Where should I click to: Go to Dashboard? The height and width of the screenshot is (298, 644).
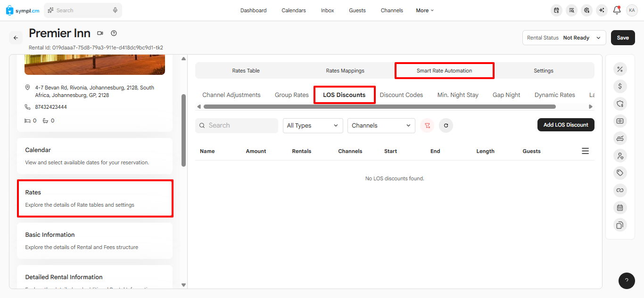point(253,10)
